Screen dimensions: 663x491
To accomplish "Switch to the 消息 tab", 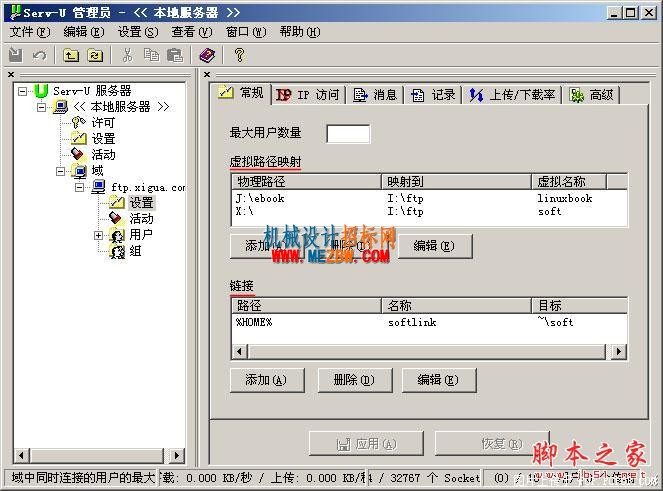I will coord(375,95).
